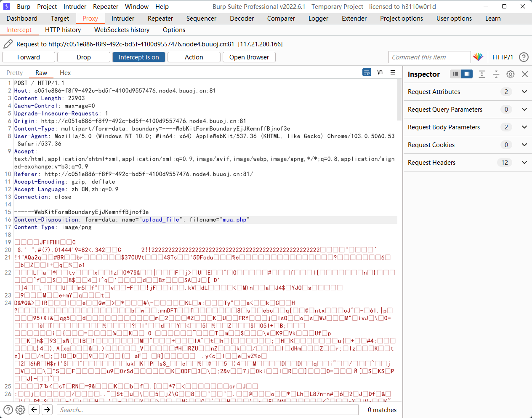Open the Window menu
This screenshot has height=418, width=532.
point(137,6)
